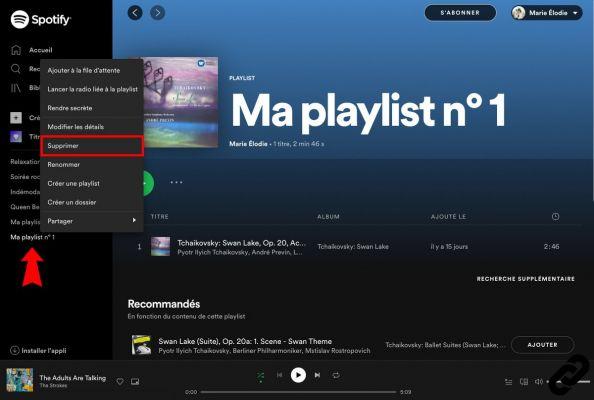594x400 pixels.
Task: Click Marie Élodie owner link under title
Action: (248, 144)
